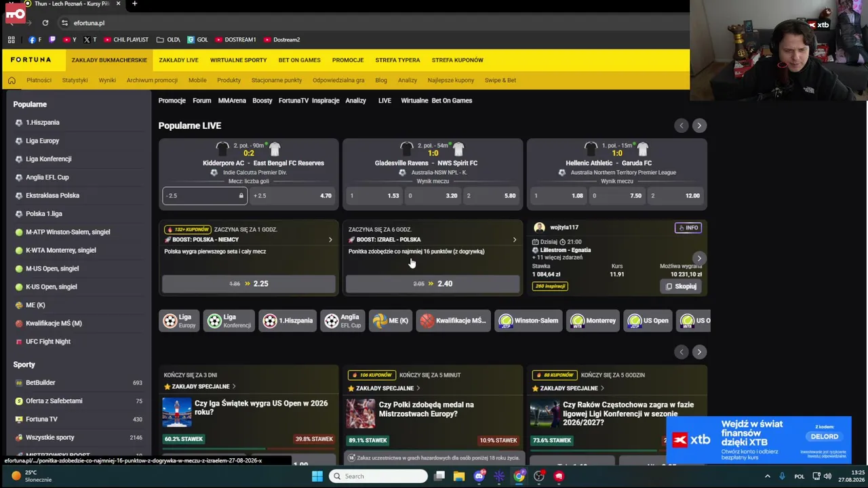Open Windows Start menu

[317, 476]
